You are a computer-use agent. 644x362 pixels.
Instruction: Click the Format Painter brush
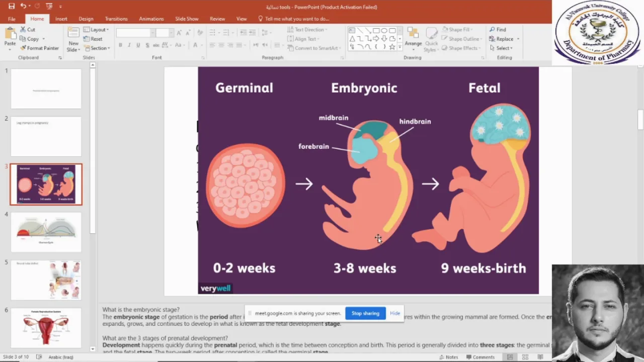tap(39, 48)
